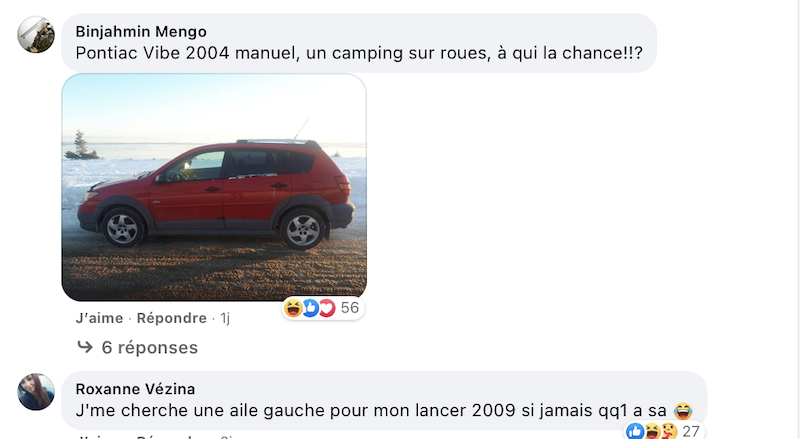
Task: Click the curved arrow beside 6 réponses
Action: click(85, 347)
